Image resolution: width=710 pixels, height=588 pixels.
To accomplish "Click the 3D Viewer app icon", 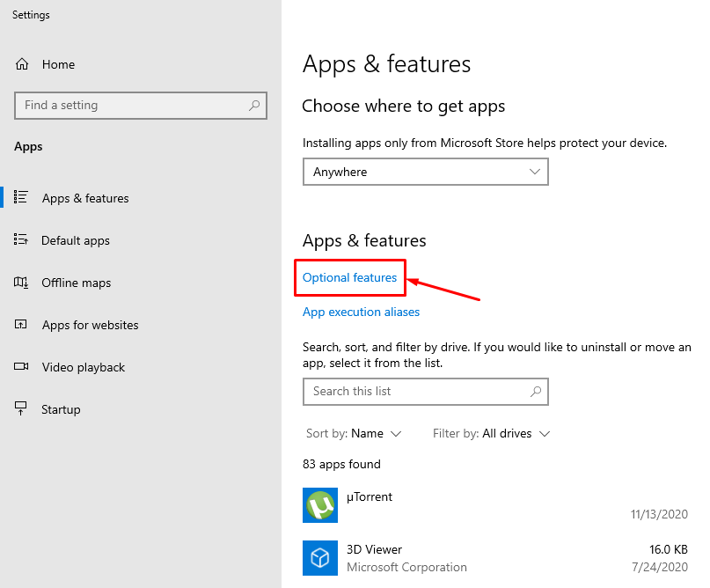I will pyautogui.click(x=320, y=558).
